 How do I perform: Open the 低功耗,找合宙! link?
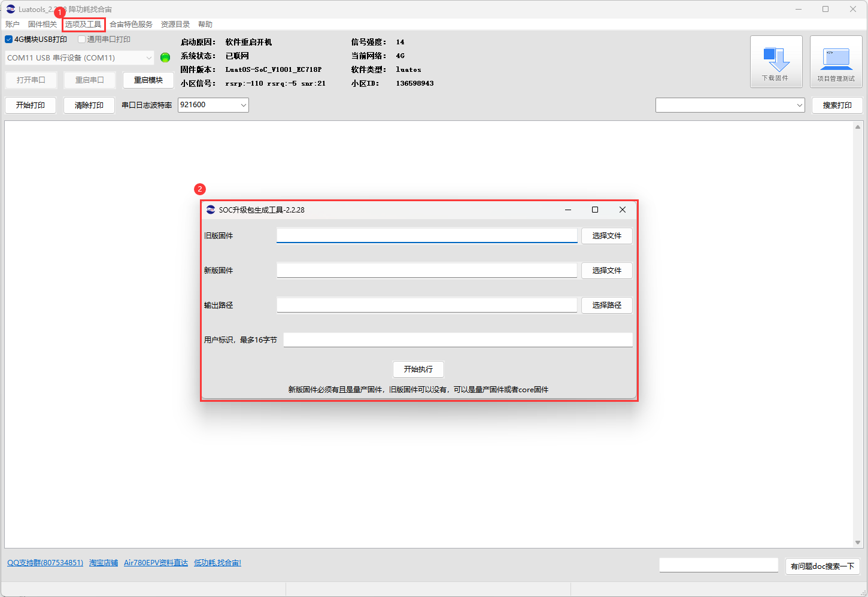point(217,563)
